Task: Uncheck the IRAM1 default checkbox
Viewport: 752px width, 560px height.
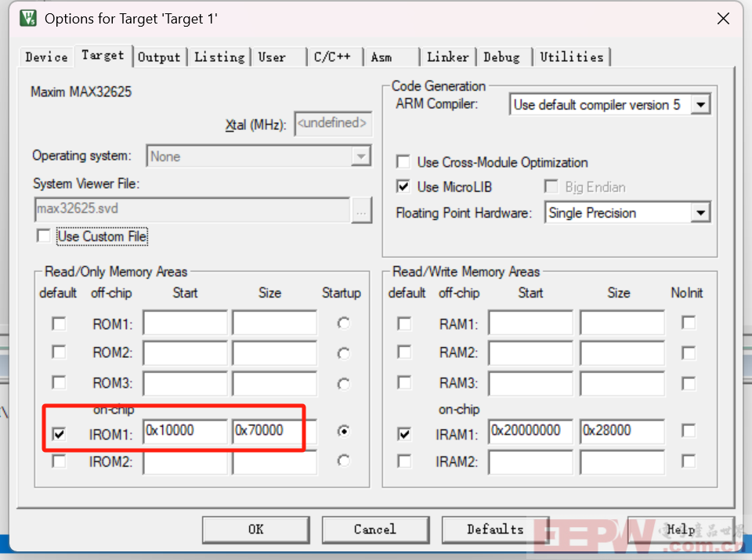Action: [404, 434]
